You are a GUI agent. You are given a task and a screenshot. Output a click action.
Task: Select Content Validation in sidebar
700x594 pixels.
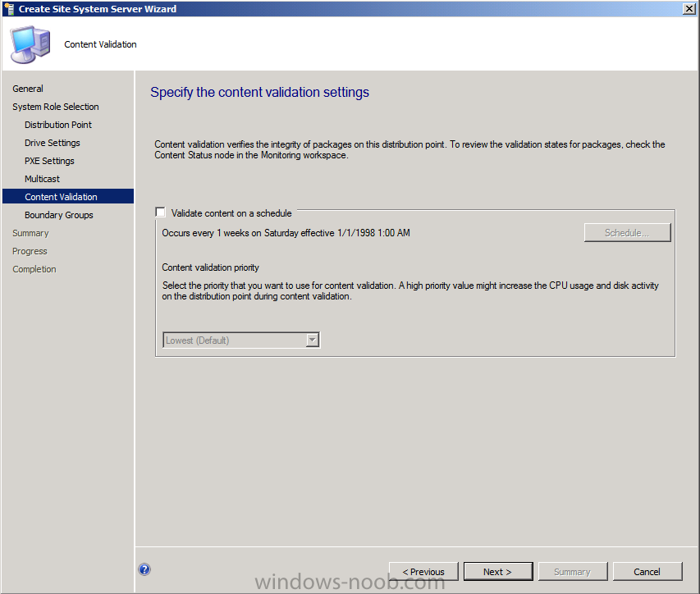(x=68, y=196)
